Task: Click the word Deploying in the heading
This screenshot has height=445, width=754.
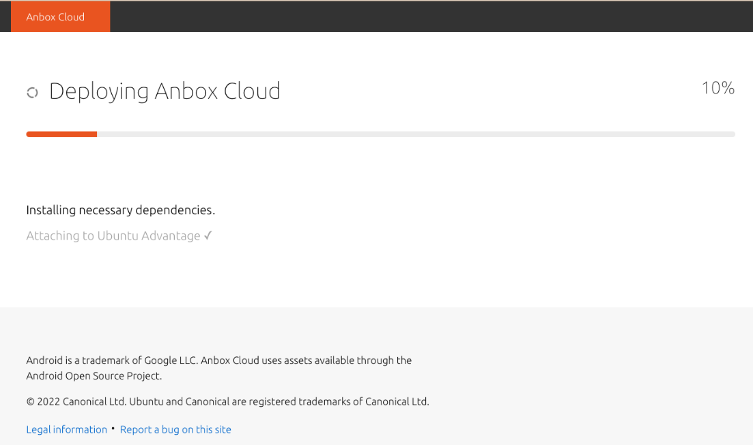Action: [98, 91]
